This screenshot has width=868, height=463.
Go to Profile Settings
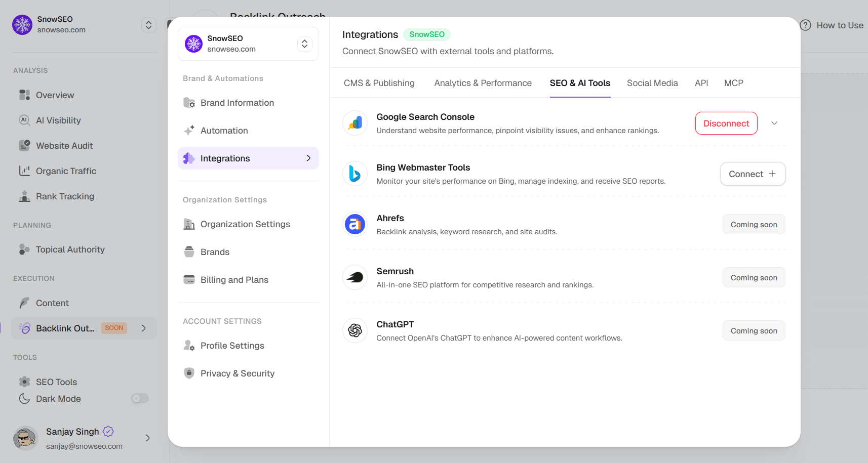(248, 346)
